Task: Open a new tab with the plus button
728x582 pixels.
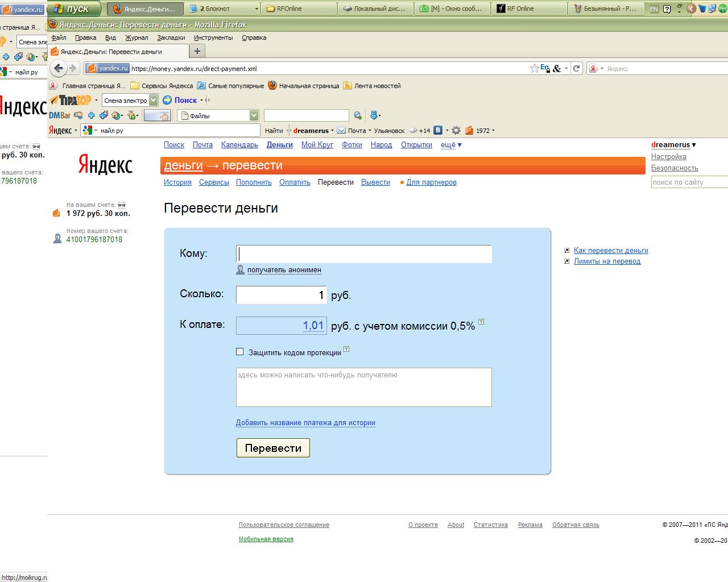Action: point(197,51)
